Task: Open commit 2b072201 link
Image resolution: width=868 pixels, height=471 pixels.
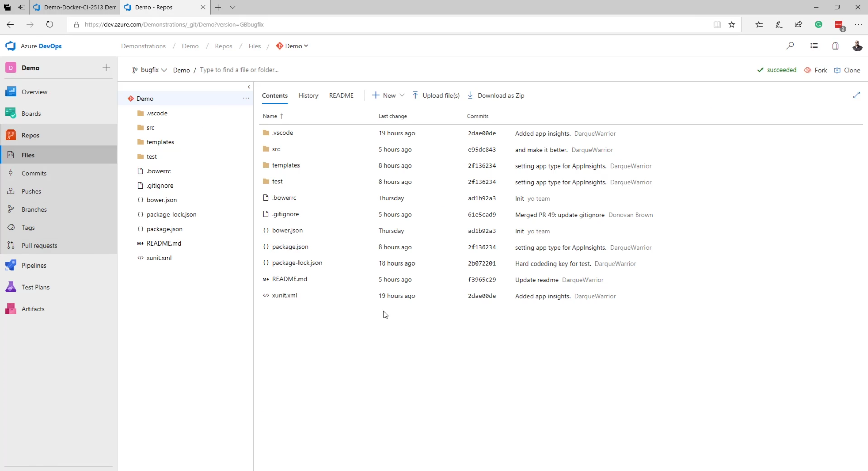Action: tap(482, 263)
